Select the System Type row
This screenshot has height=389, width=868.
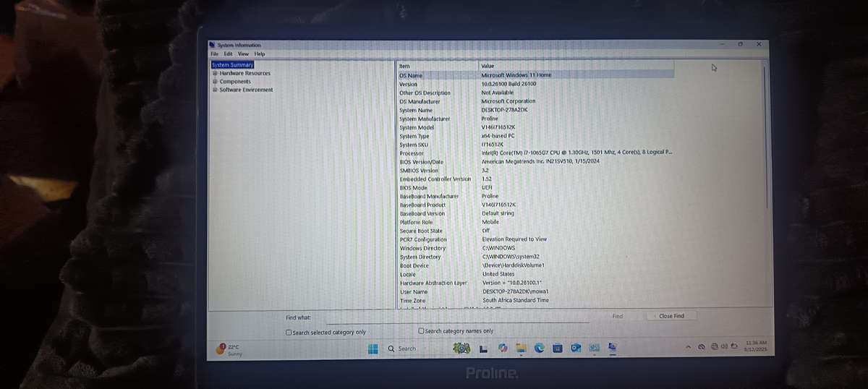[535, 136]
